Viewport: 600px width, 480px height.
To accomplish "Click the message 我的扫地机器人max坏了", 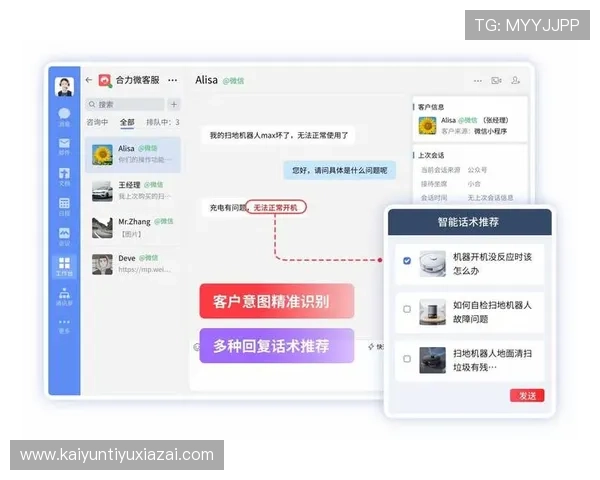I will click(279, 135).
